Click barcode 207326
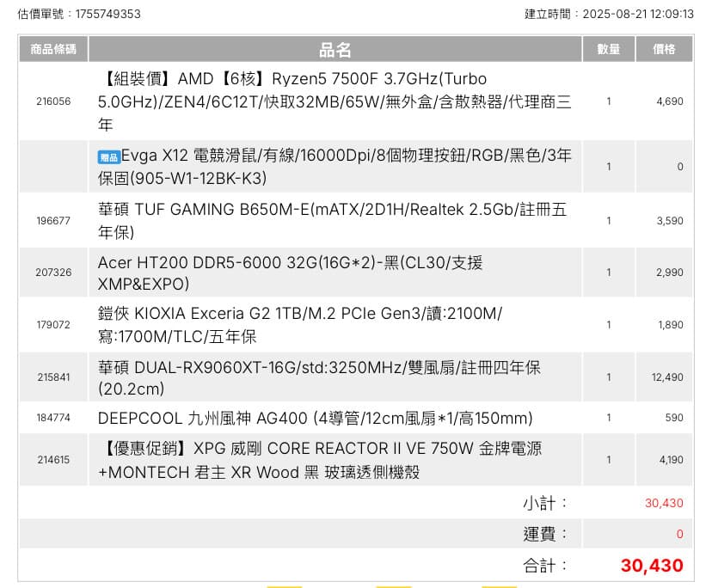Viewport: 712px width, 588px height. [x=53, y=273]
